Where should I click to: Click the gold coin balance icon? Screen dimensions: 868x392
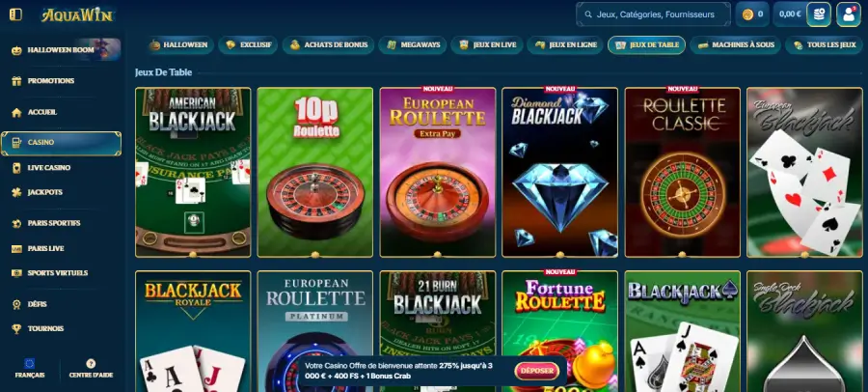[x=747, y=14]
